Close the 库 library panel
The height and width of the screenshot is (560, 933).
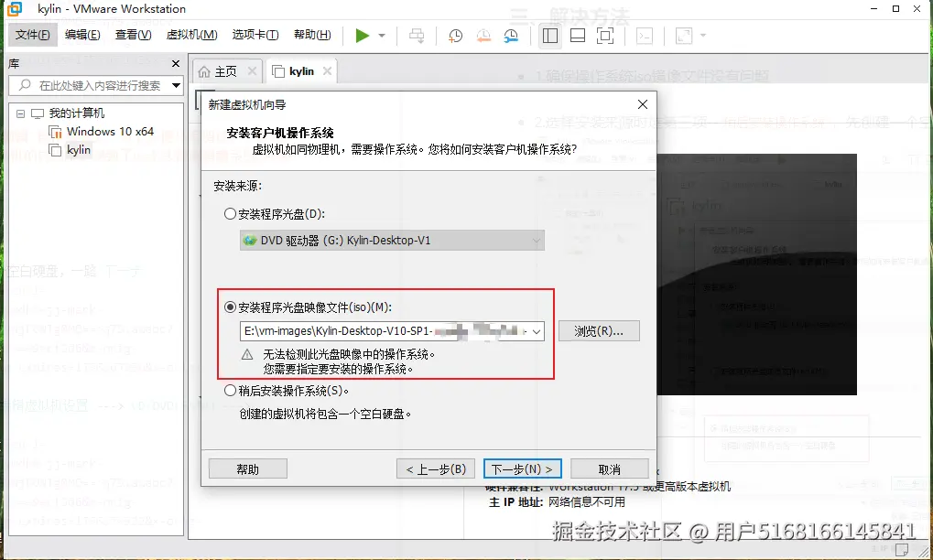(x=176, y=64)
